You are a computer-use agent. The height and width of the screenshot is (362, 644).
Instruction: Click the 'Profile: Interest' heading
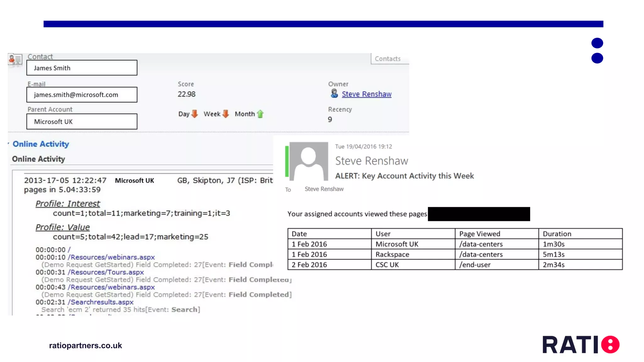pos(68,204)
